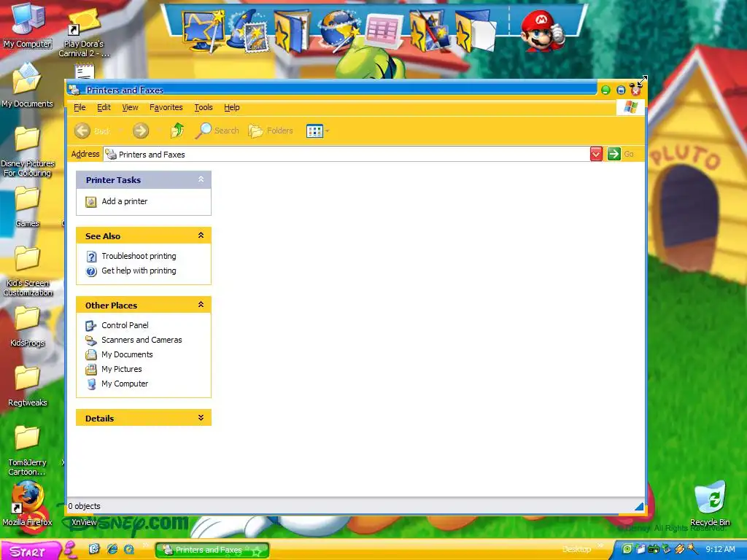Select Tom&Jerry Cartoon folder on desktop
This screenshot has width=747, height=560.
(27, 451)
